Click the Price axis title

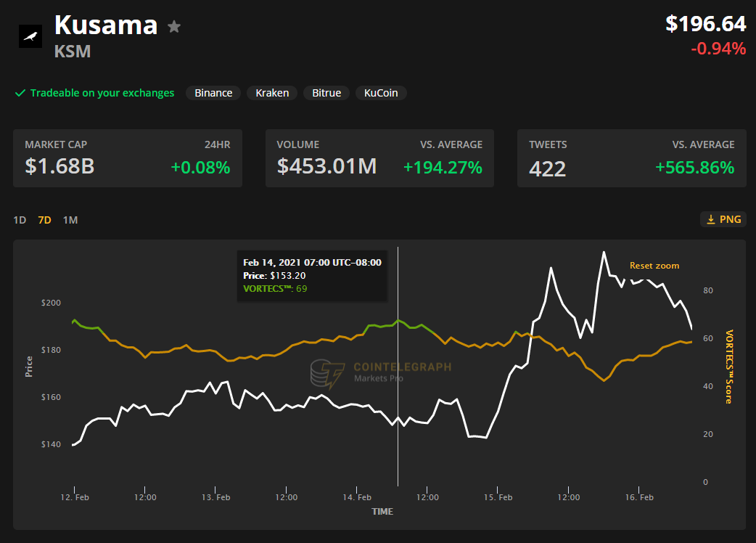(29, 367)
